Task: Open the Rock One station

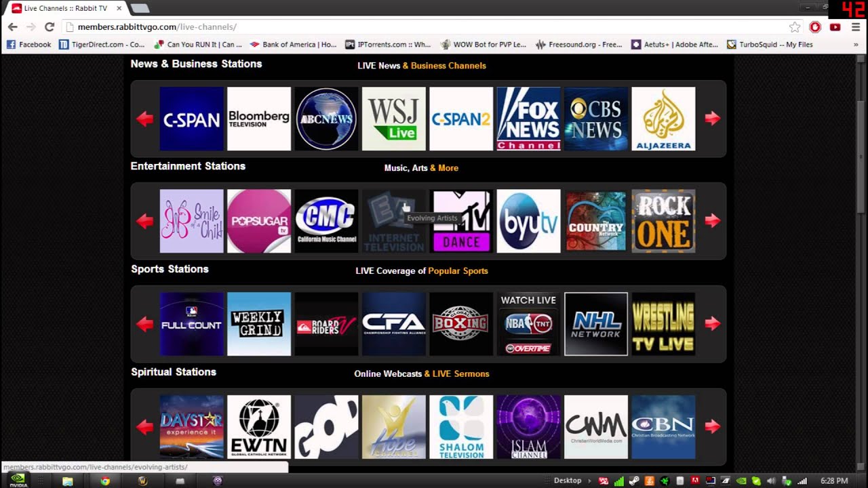Action: [x=663, y=221]
